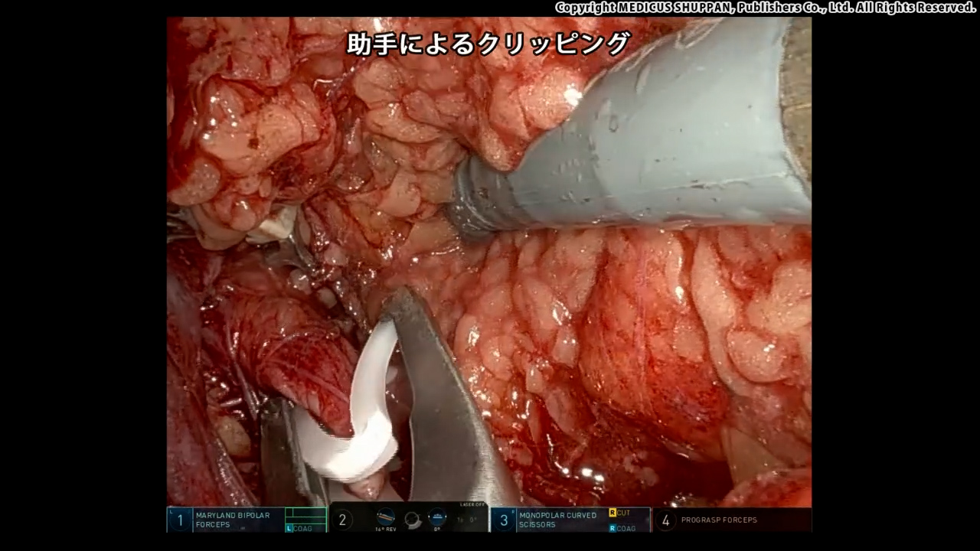Select arm 3 number badge

tap(504, 520)
